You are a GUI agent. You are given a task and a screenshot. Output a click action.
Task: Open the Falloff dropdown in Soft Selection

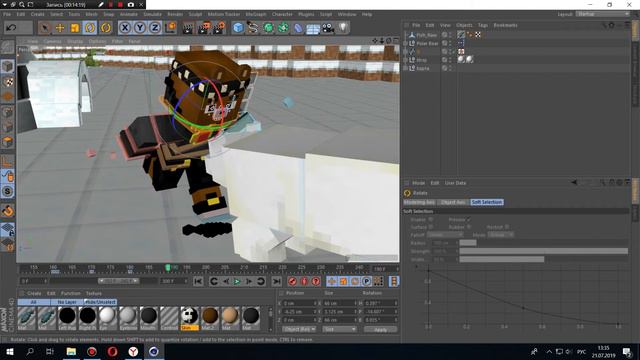(x=445, y=235)
